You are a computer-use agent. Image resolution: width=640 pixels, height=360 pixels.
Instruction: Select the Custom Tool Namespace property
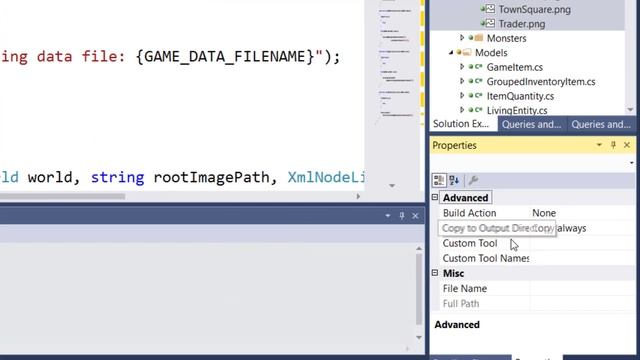(486, 258)
